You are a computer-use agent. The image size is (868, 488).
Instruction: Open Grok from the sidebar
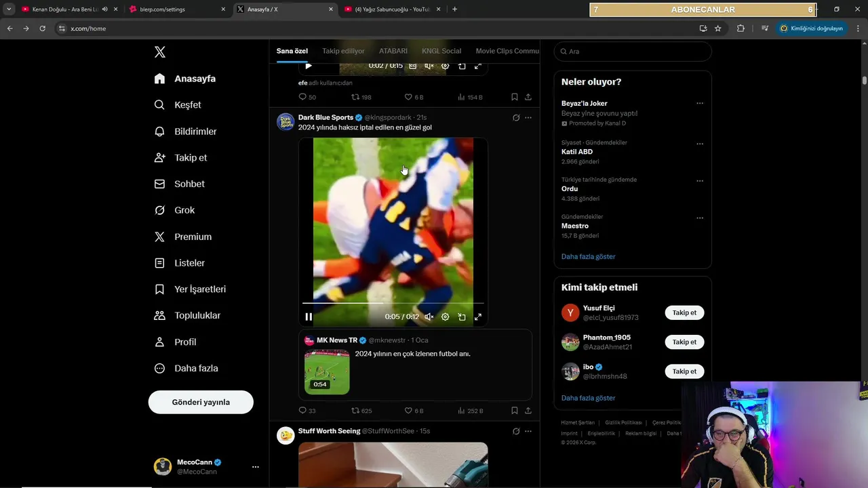(x=174, y=210)
